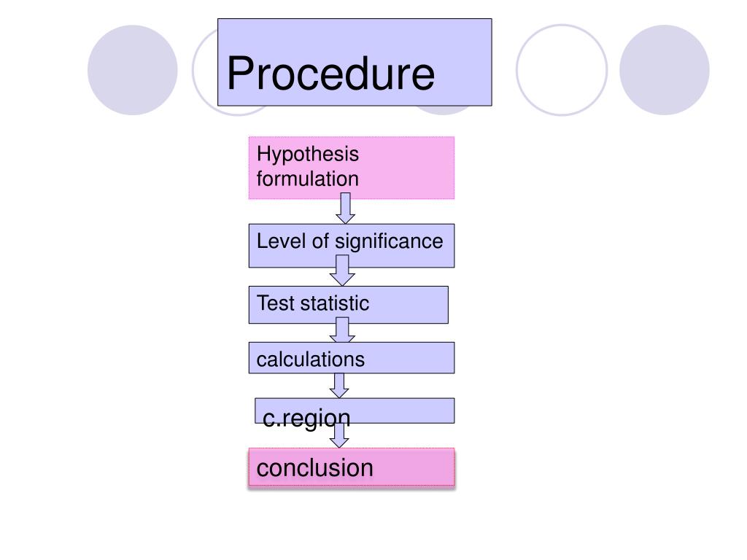Select the Test statistic box

[x=348, y=305]
